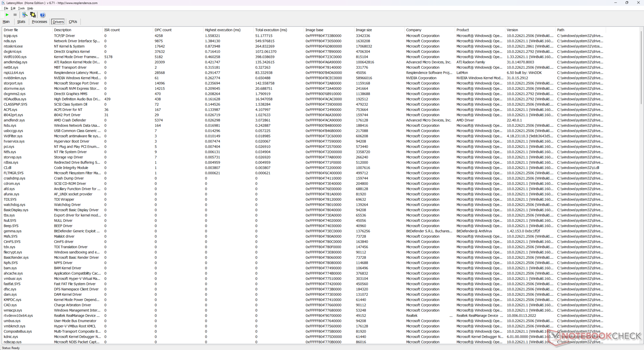Image resolution: width=644 pixels, height=350 pixels.
Task: Open the File menu
Action: tap(6, 8)
